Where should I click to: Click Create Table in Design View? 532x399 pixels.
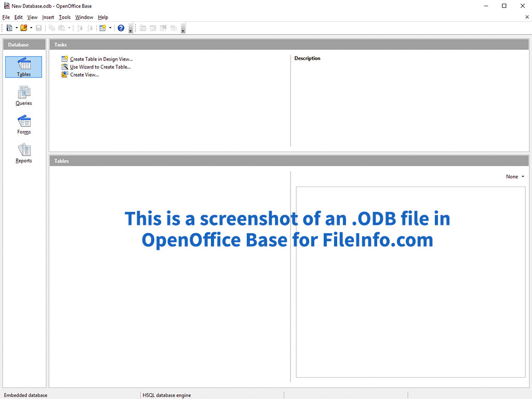click(101, 59)
